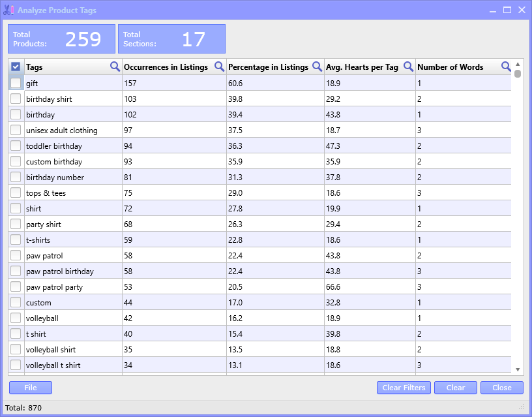
Task: Click the Clear button
Action: click(456, 388)
